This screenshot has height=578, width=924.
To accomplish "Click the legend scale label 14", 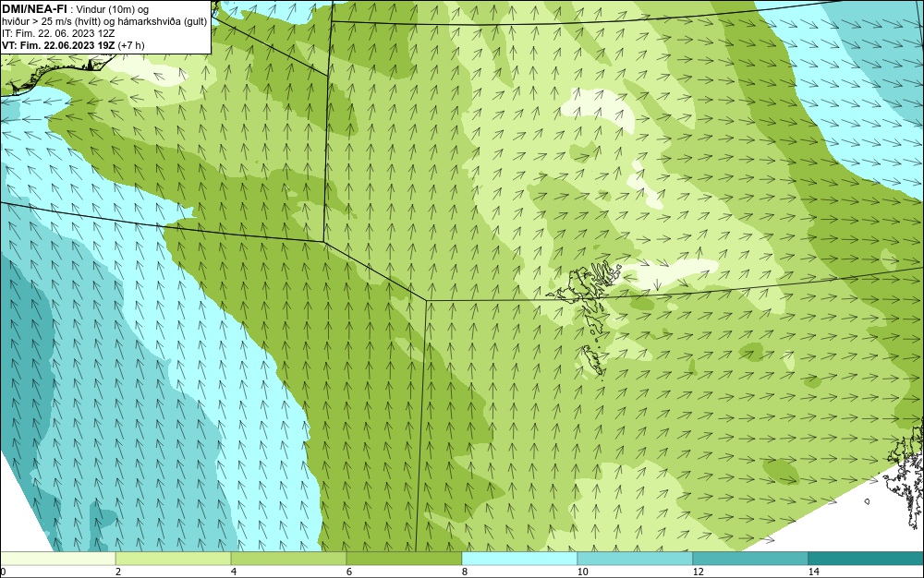I will coord(813,572).
